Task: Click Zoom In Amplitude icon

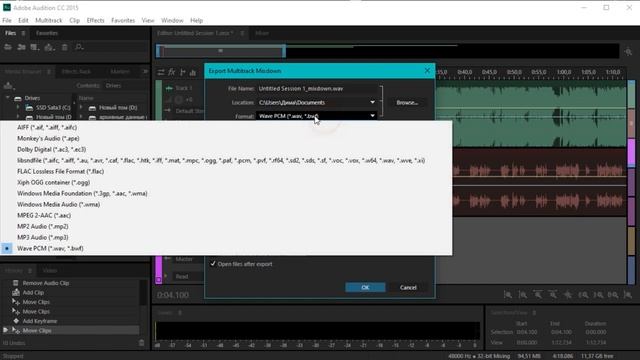Action: coord(508,295)
